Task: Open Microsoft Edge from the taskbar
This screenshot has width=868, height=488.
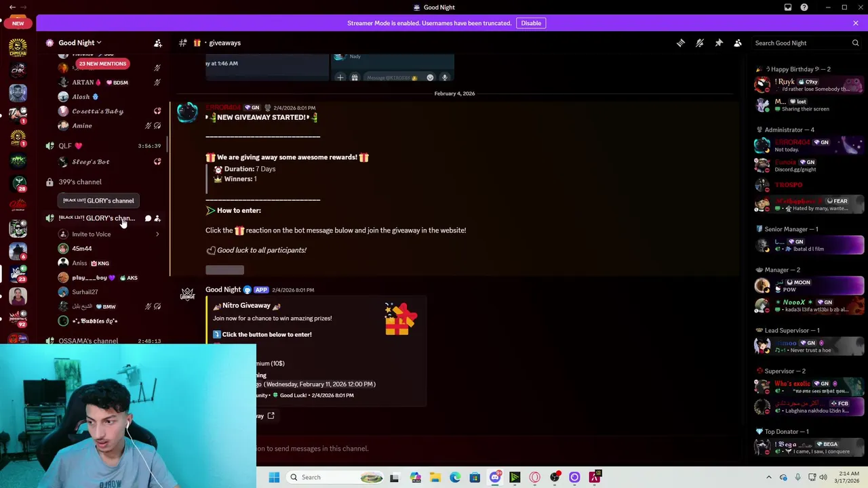Action: click(455, 477)
